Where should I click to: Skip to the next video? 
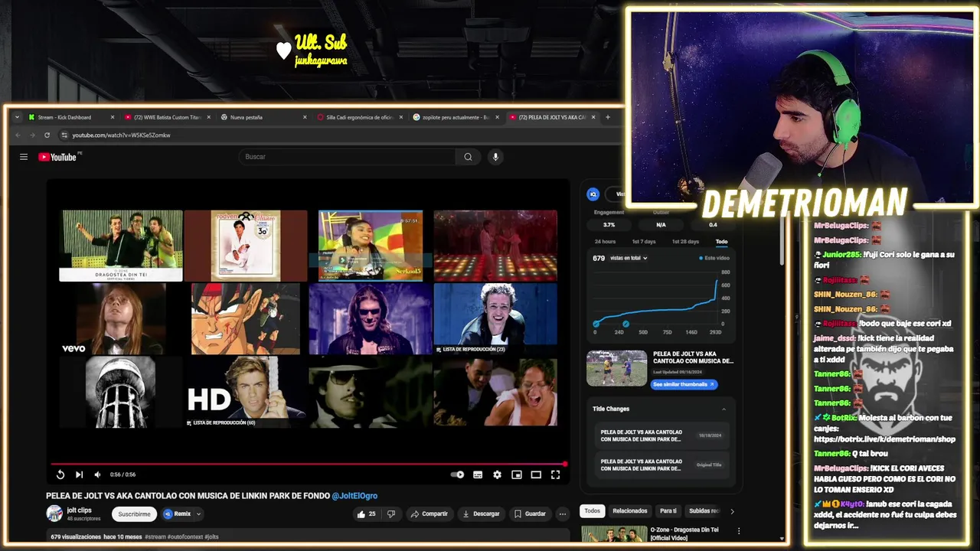[x=79, y=474]
